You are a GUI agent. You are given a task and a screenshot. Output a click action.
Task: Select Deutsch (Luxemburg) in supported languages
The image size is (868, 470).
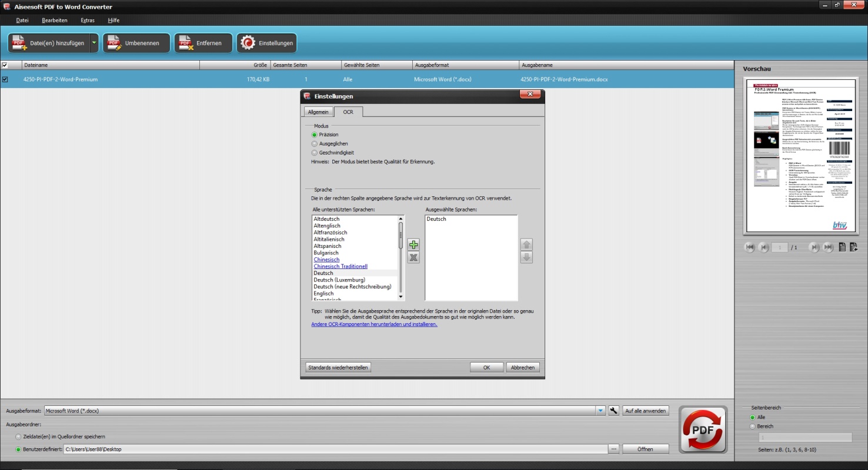pos(339,280)
